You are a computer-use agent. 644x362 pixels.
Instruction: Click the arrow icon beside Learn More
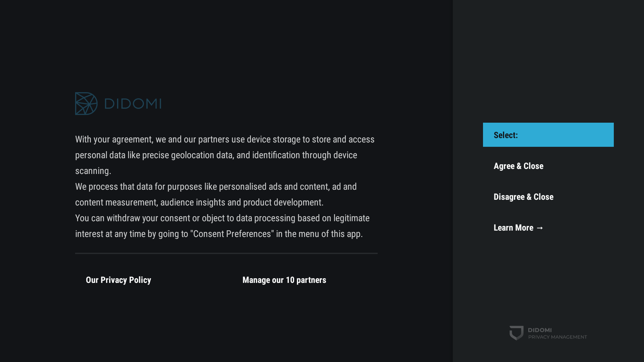(540, 228)
